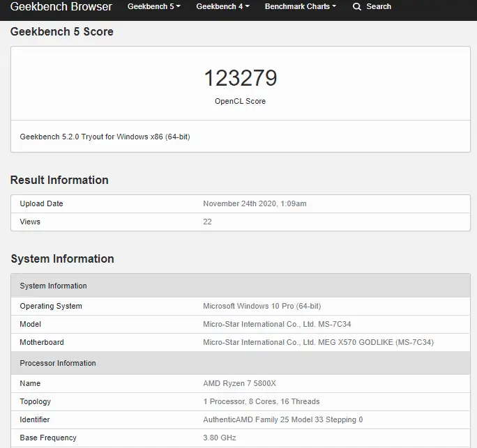
Task: Select the upload date November 24th 2020 value
Action: coord(255,203)
